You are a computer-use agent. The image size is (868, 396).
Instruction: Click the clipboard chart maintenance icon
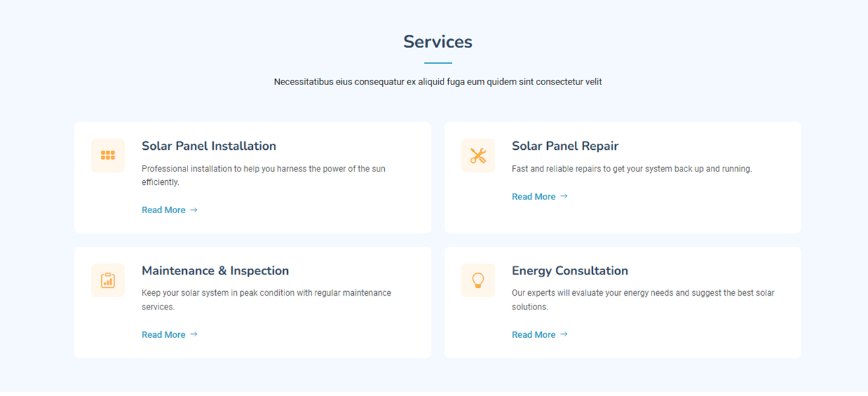(108, 280)
